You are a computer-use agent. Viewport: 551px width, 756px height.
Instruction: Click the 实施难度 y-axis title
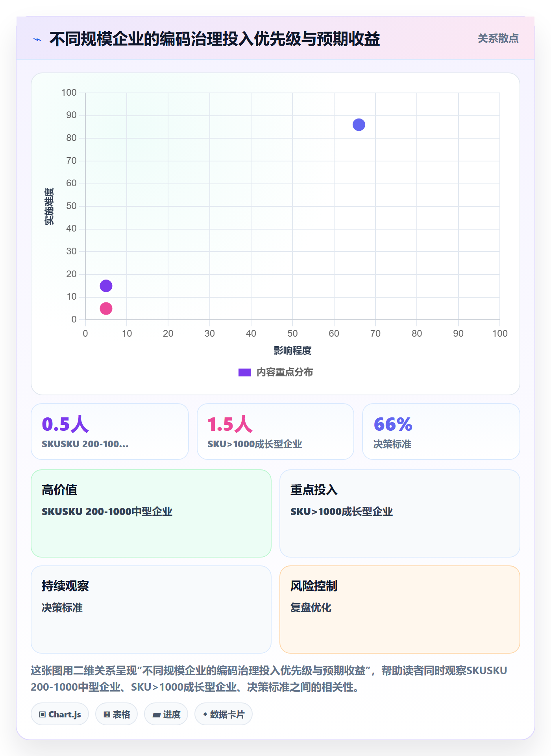[49, 206]
